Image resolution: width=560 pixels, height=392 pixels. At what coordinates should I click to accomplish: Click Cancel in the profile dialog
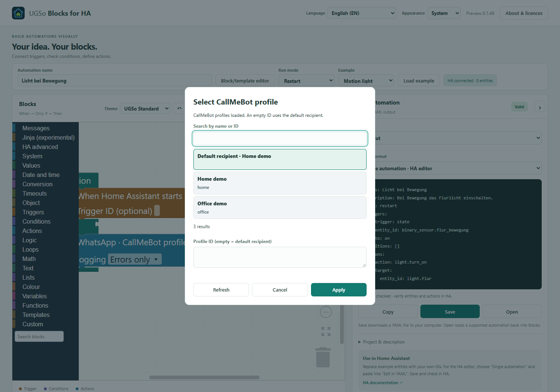point(280,290)
